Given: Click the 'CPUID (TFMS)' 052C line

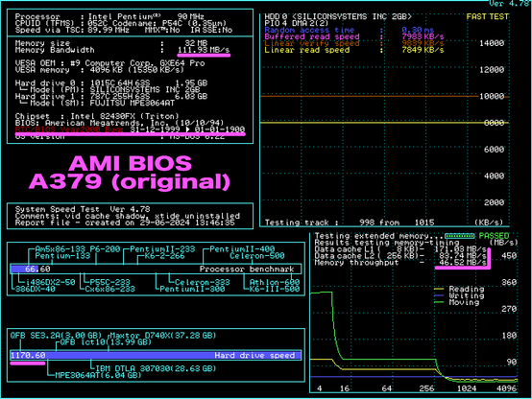Looking at the screenshot, I should [121, 23].
